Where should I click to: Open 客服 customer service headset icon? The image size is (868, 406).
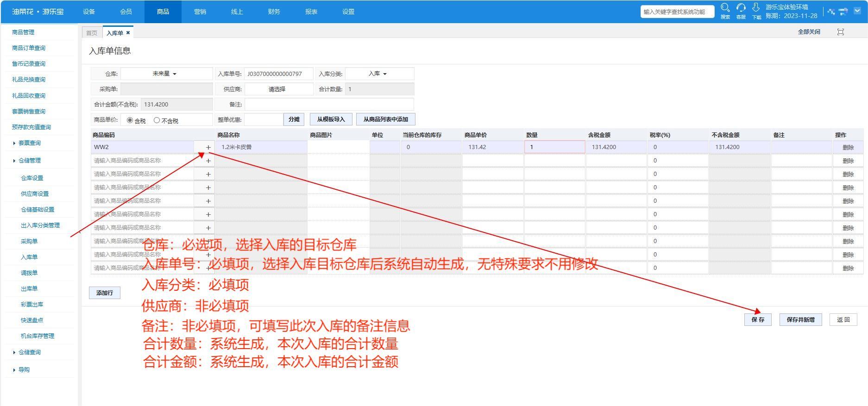(741, 8)
